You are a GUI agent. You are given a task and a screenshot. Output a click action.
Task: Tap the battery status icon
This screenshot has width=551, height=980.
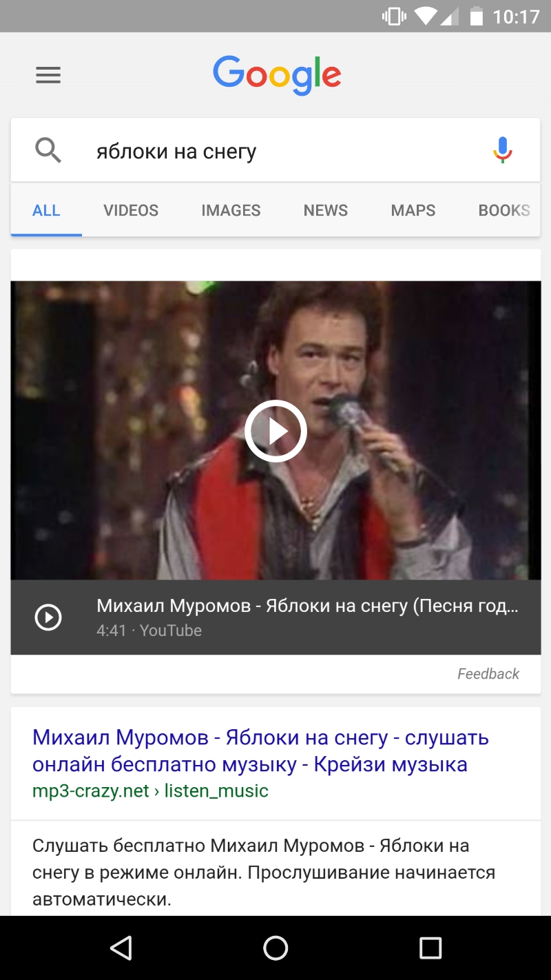pos(476,16)
